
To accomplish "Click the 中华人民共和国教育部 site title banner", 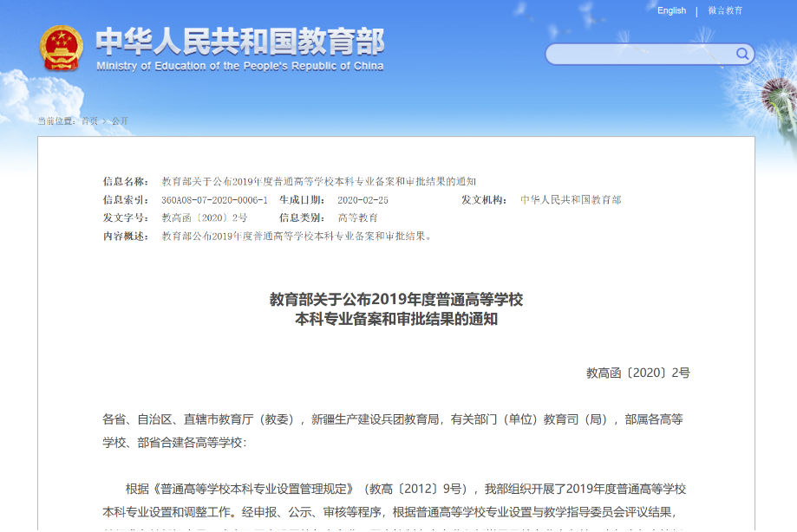I will point(239,42).
